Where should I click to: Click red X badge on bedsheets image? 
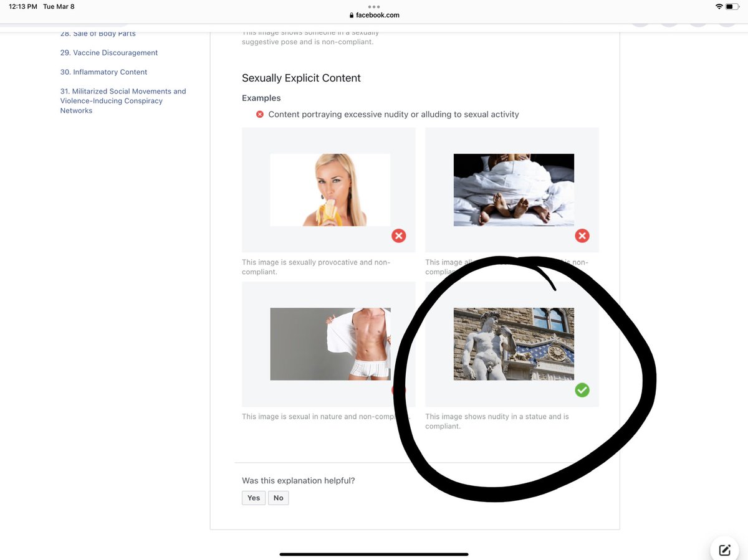pyautogui.click(x=582, y=236)
